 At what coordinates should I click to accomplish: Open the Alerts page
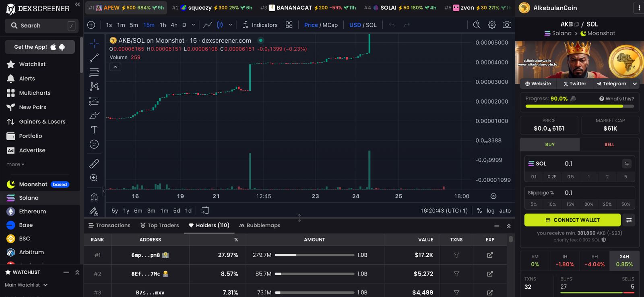[x=27, y=79]
